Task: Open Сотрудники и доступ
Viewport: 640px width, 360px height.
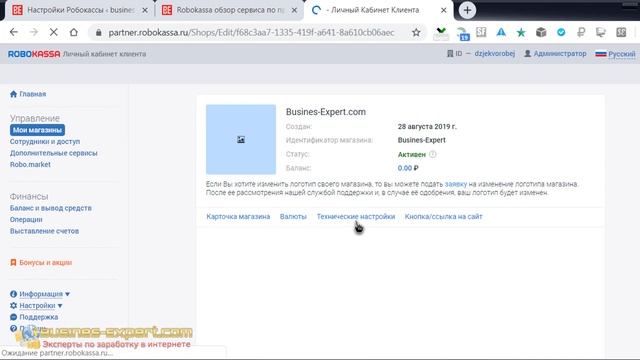Action: click(x=45, y=142)
